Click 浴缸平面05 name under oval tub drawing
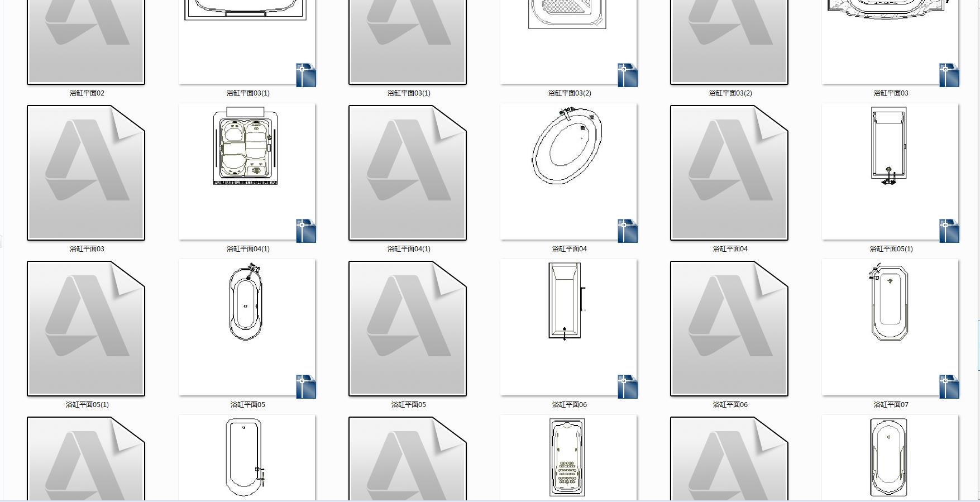The image size is (980, 502). click(x=247, y=404)
